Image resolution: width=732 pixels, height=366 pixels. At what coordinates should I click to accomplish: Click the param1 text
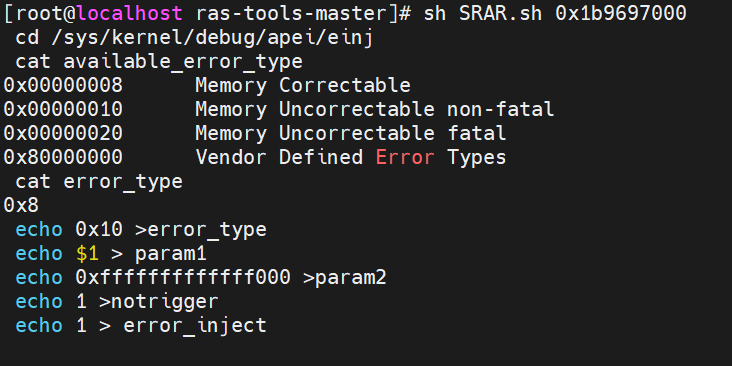[x=171, y=254]
